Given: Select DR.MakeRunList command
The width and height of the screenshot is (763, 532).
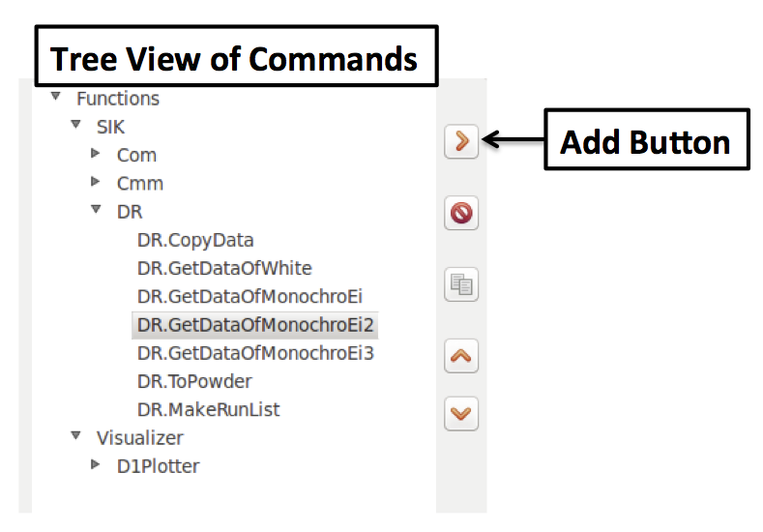Looking at the screenshot, I should (x=208, y=409).
